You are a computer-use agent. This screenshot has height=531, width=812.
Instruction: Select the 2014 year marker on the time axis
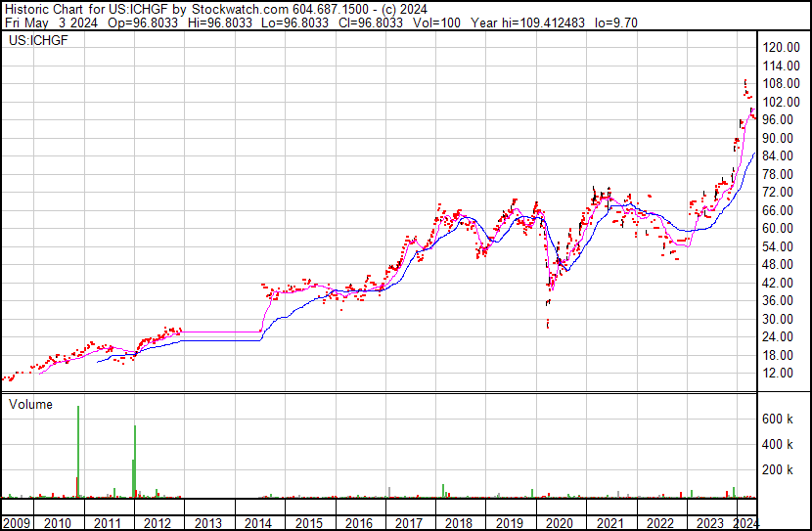tap(258, 523)
